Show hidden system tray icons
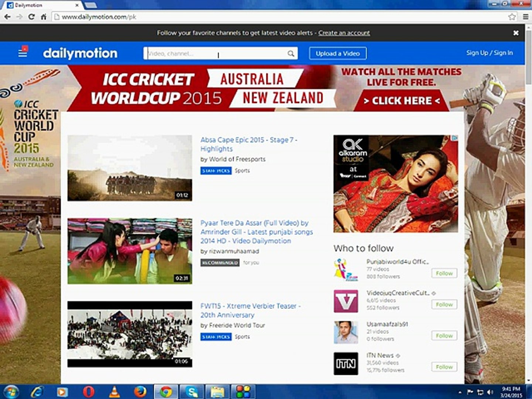532x399 pixels. click(x=460, y=392)
